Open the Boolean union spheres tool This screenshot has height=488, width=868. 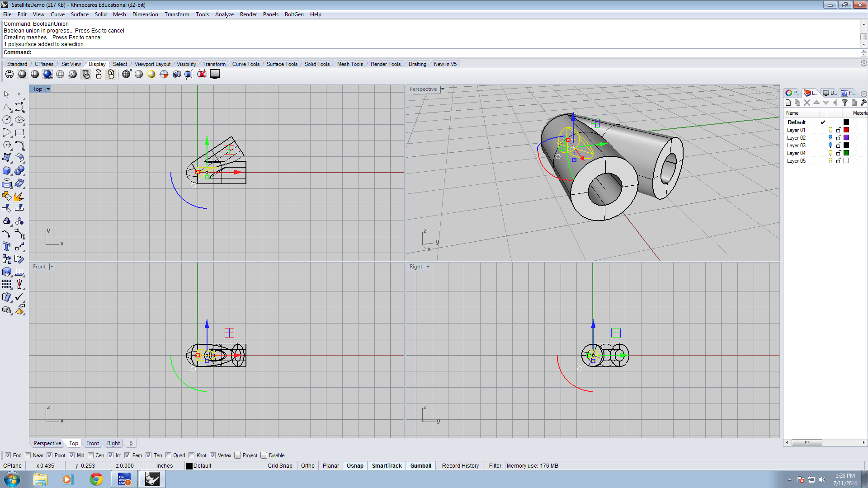coord(19,171)
